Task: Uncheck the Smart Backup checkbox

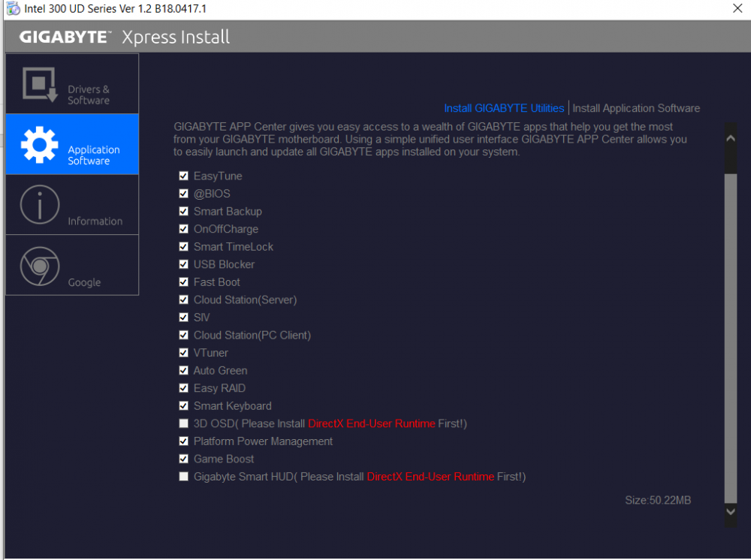Action: 183,211
